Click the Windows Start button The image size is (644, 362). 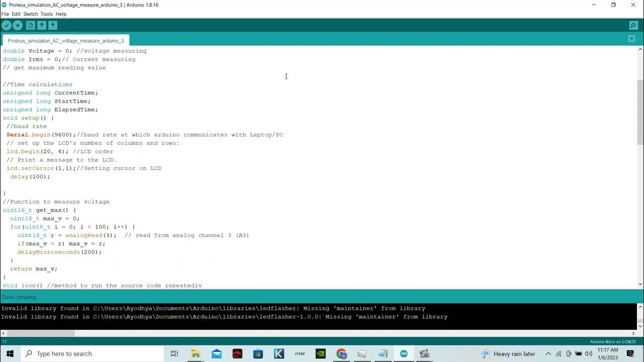[10, 353]
